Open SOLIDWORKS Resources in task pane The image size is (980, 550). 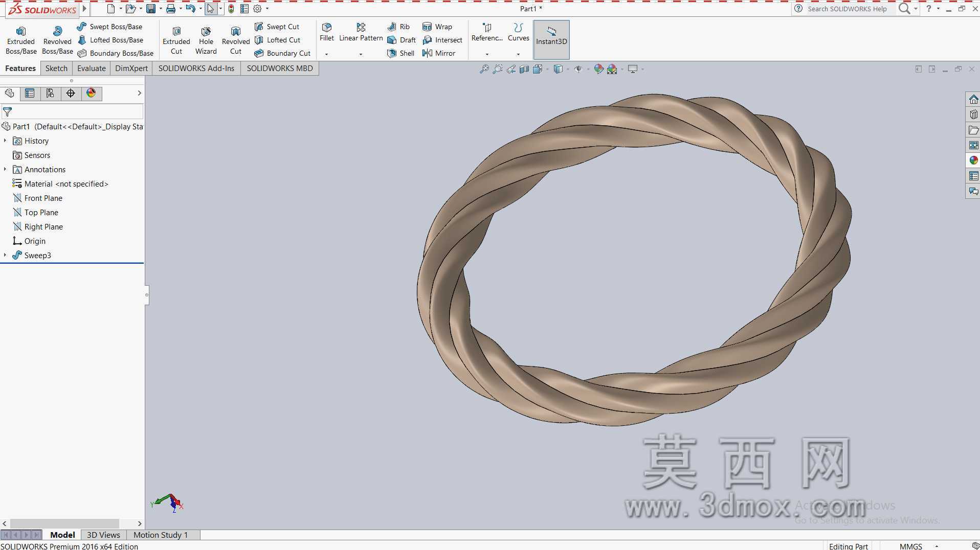(x=973, y=99)
